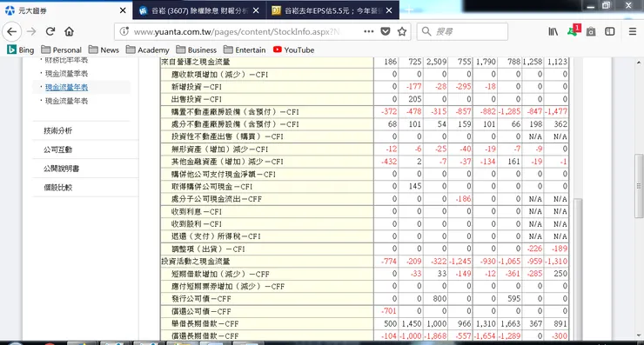The width and height of the screenshot is (644, 345).
Task: Bookmark this page with the star
Action: tap(402, 31)
